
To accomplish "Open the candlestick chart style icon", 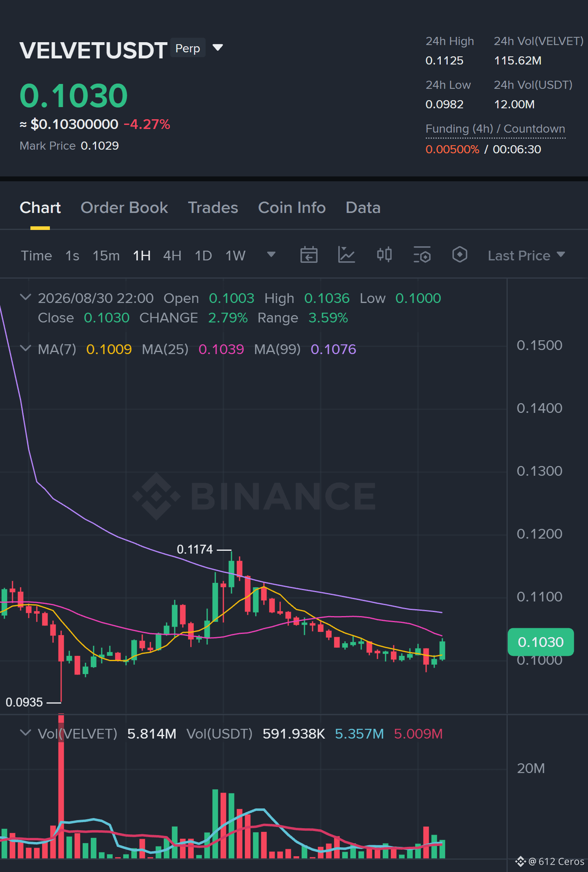I will point(384,255).
